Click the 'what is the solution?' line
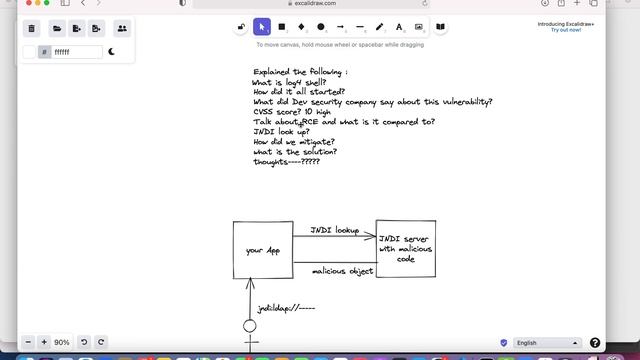This screenshot has width=640, height=360. coord(295,152)
